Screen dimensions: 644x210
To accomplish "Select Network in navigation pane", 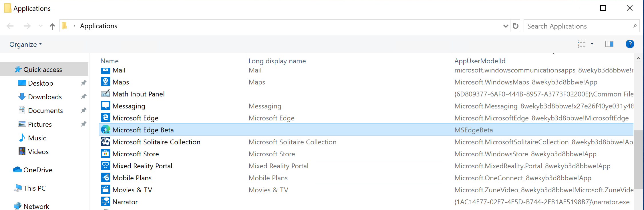I will 36,206.
